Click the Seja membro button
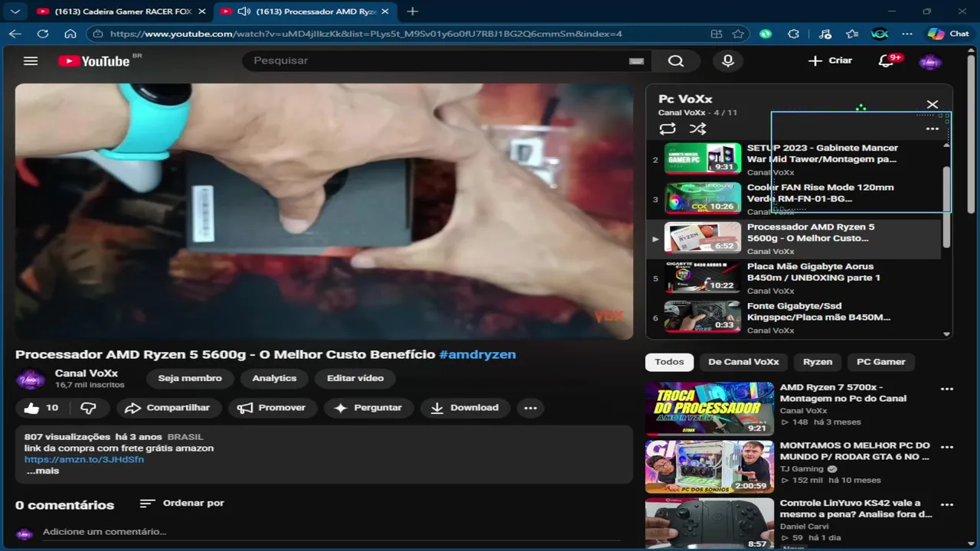 pos(190,378)
